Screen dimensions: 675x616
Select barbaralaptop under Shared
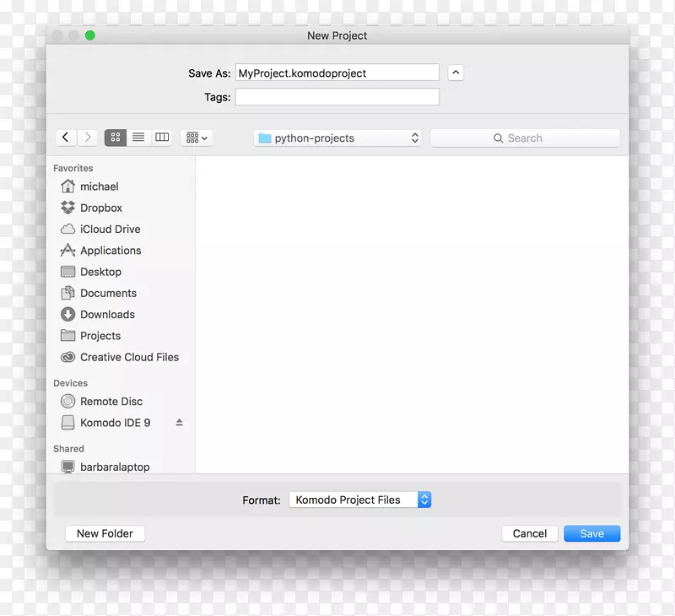(121, 467)
